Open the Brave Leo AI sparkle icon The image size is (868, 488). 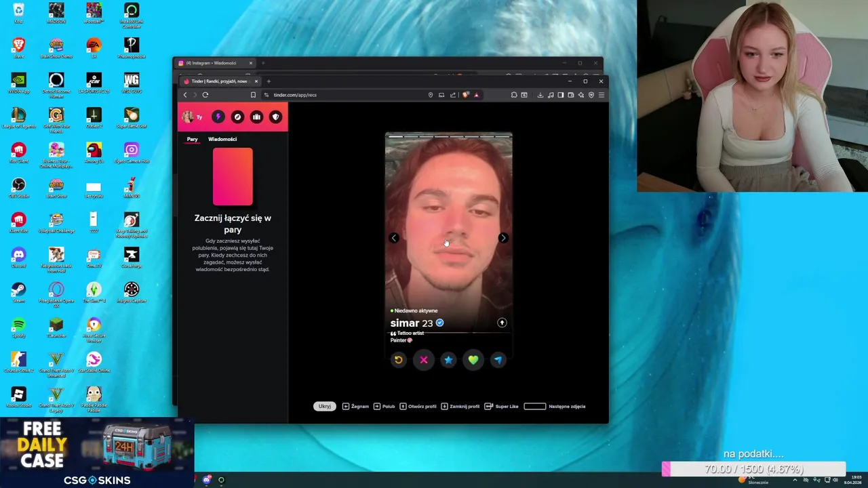tap(581, 95)
